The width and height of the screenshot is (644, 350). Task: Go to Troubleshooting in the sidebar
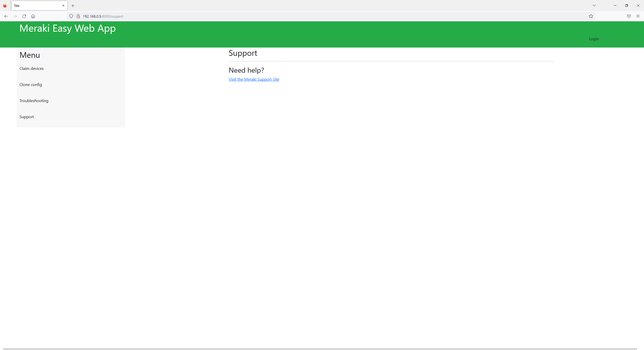[x=34, y=101]
